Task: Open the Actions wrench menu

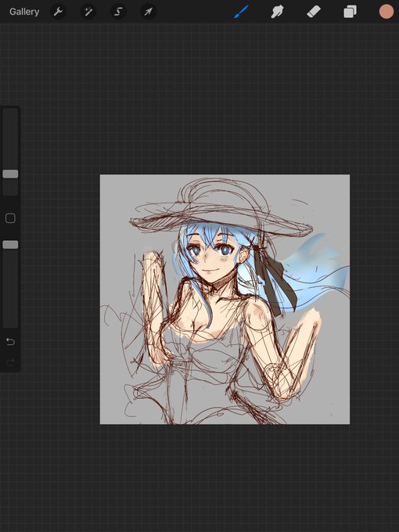Action: (x=58, y=12)
